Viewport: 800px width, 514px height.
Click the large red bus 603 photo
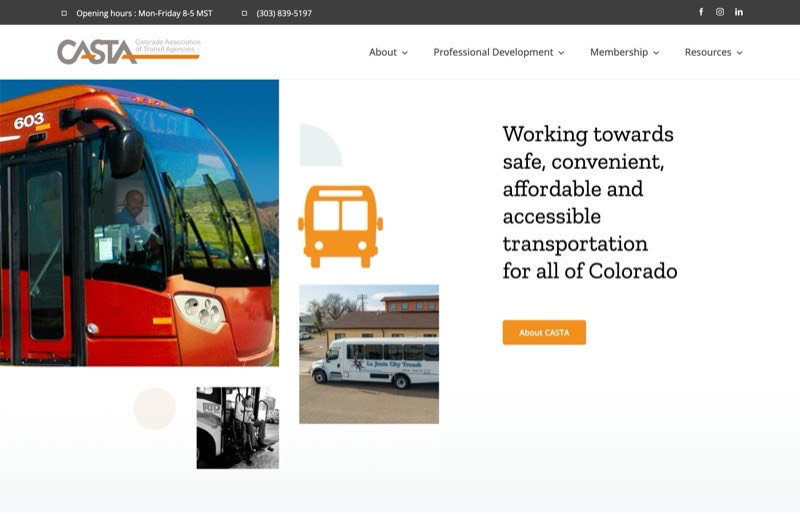(139, 222)
